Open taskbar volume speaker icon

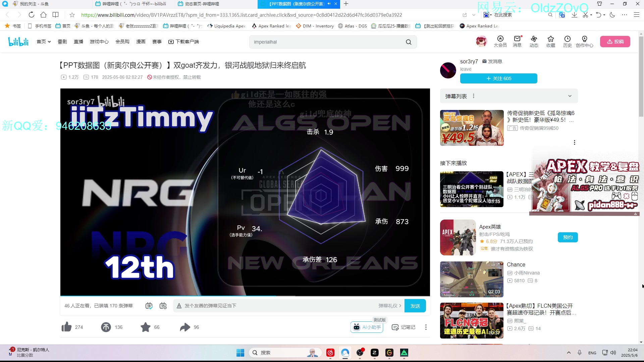click(x=613, y=353)
